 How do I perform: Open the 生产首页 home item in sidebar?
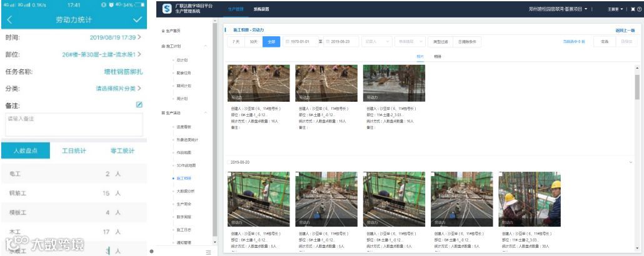click(x=171, y=31)
